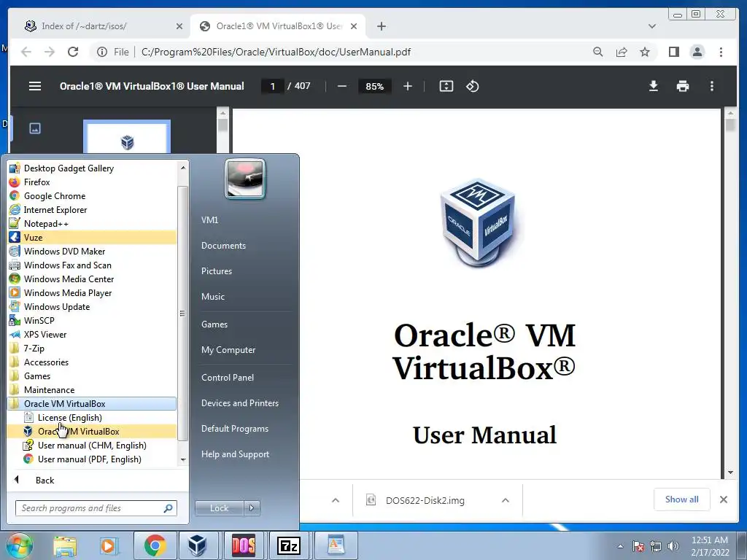Close the Oracle VirtualBox User Manual tab
Image resolution: width=747 pixels, height=560 pixels.
click(354, 26)
